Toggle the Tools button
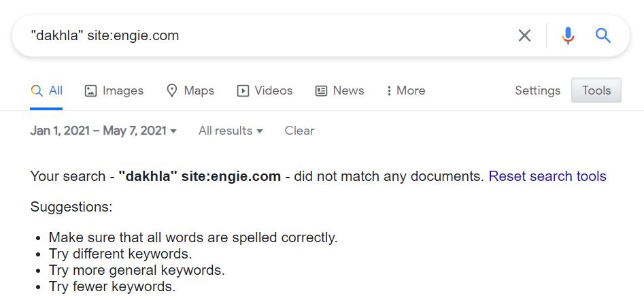This screenshot has height=300, width=644. [x=596, y=90]
